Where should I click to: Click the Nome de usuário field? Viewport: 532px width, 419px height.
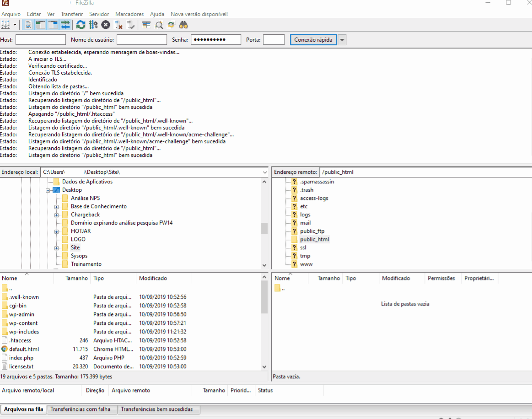[142, 40]
